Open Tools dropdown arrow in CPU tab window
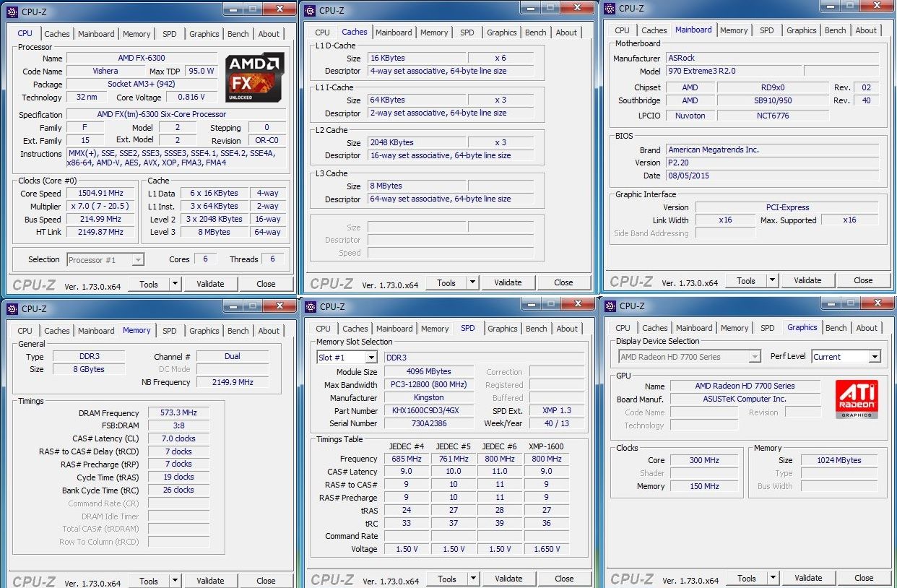 pyautogui.click(x=174, y=284)
